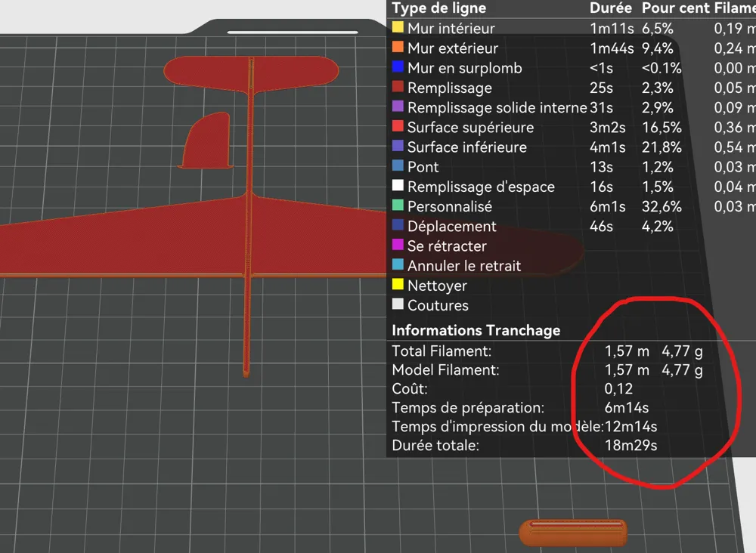Select the Nettoyer legend entry
This screenshot has height=553, width=756.
tap(437, 286)
